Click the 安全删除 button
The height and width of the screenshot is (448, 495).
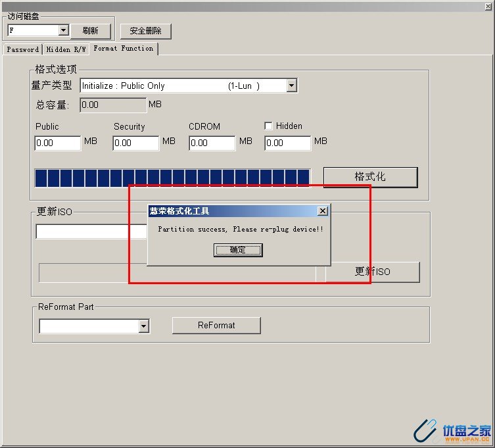145,31
